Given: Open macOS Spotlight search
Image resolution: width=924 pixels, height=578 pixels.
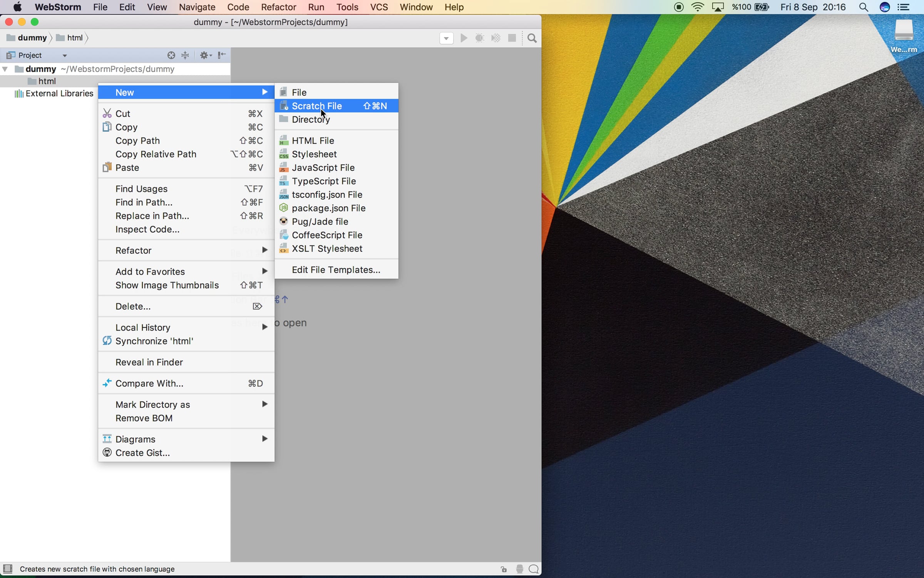Looking at the screenshot, I should 864,7.
